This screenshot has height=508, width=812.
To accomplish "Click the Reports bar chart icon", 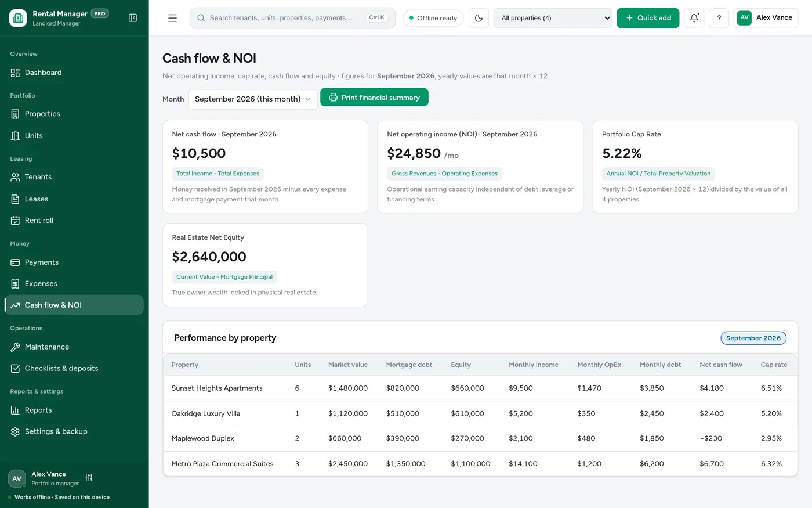I will pos(15,410).
